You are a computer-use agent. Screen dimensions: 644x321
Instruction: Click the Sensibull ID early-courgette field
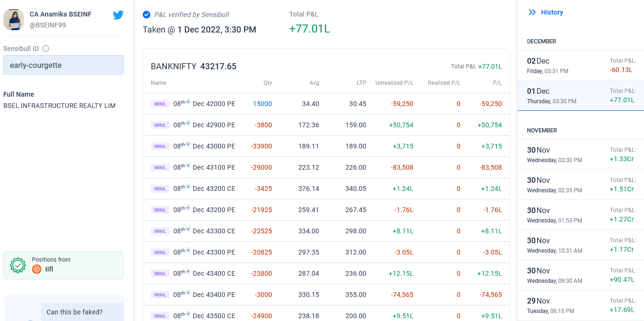pyautogui.click(x=64, y=65)
